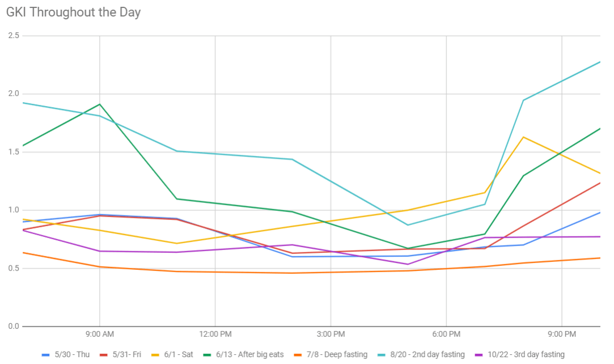Select the 6:00 PM axis label

click(x=446, y=334)
